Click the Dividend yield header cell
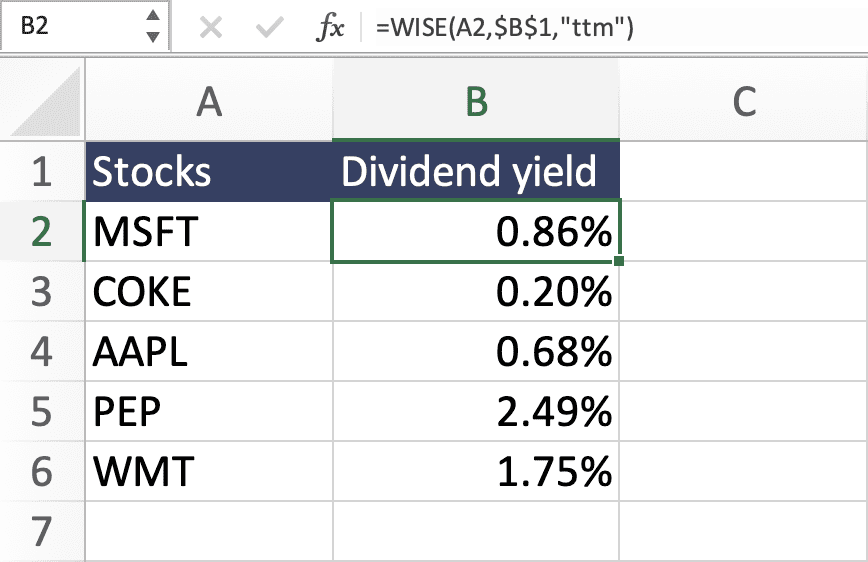This screenshot has width=868, height=562. point(476,172)
